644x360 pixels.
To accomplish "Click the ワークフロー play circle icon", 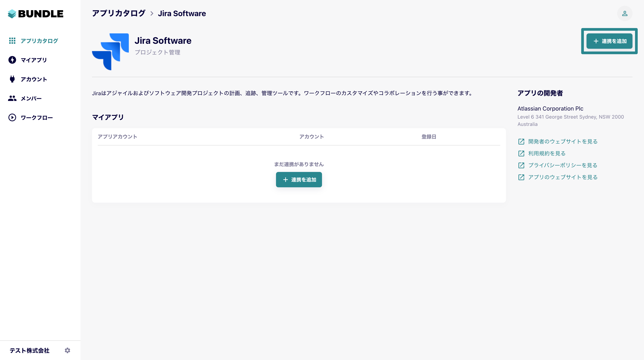I will point(12,117).
